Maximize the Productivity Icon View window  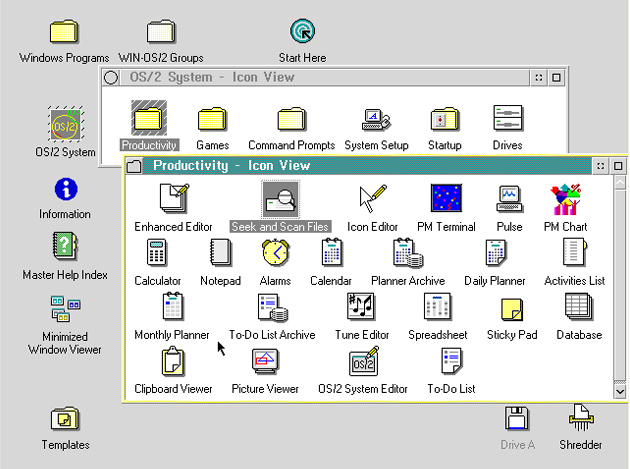[618, 166]
